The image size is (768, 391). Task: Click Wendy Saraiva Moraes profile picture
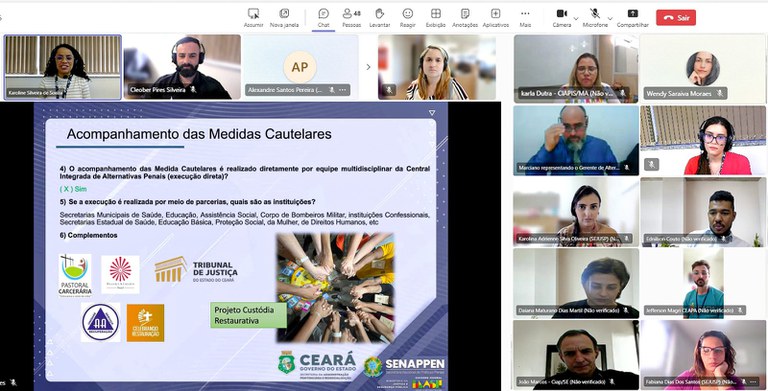point(702,68)
